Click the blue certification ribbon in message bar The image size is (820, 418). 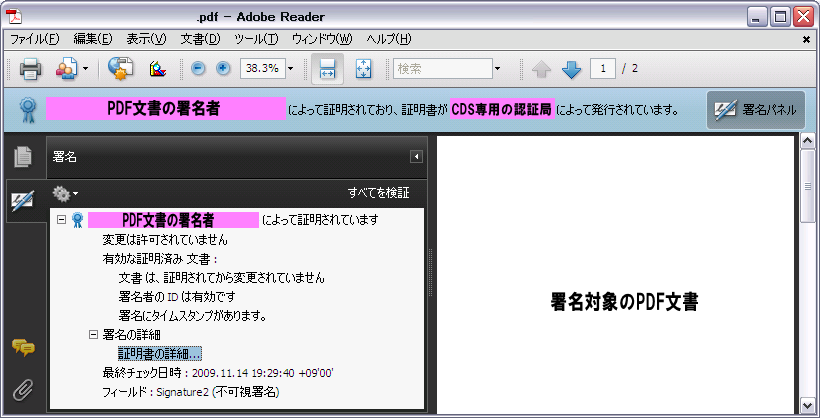point(27,110)
